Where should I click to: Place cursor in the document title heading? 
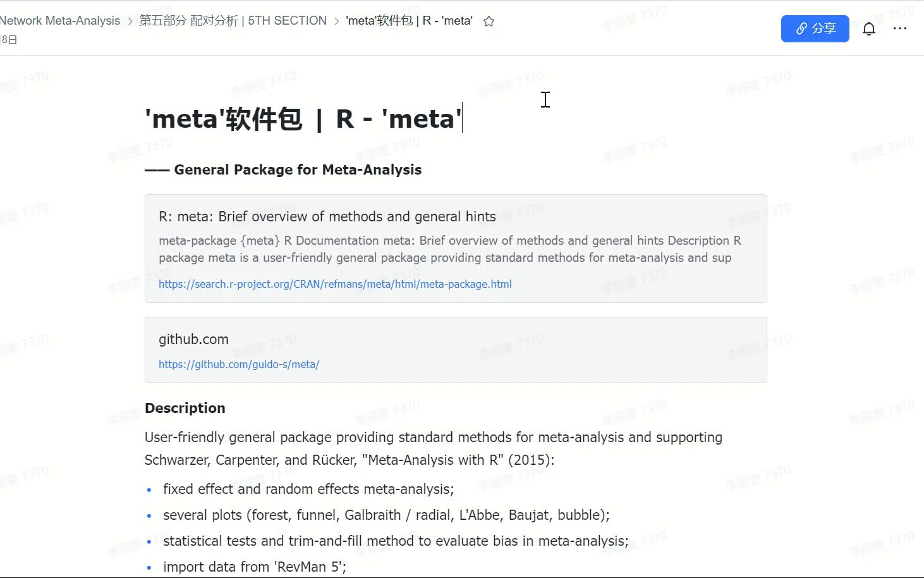point(303,119)
